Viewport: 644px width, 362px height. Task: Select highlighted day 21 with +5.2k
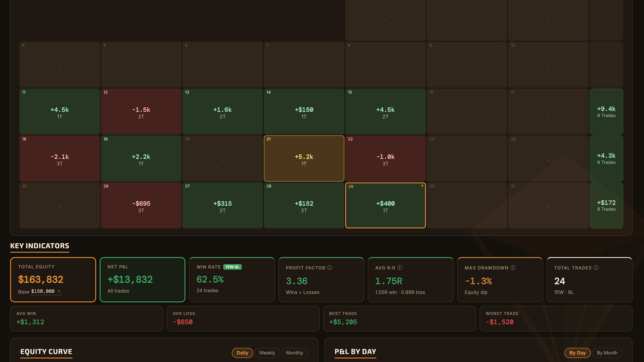[x=304, y=158]
